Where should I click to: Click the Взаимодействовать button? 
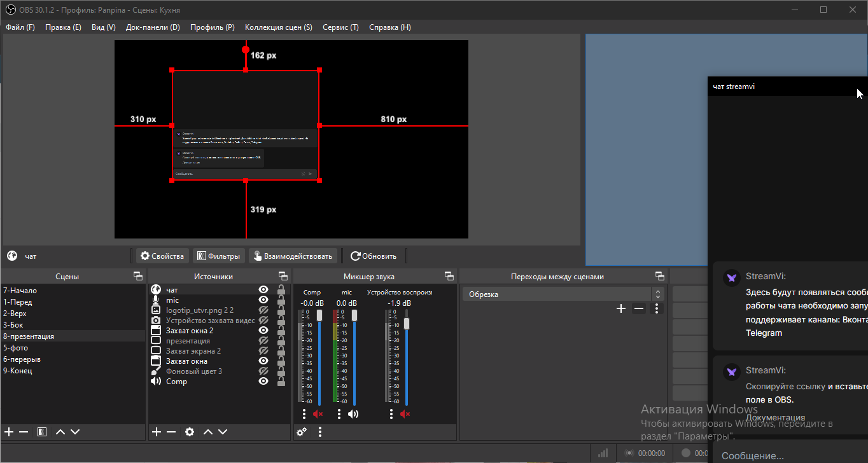pos(293,256)
